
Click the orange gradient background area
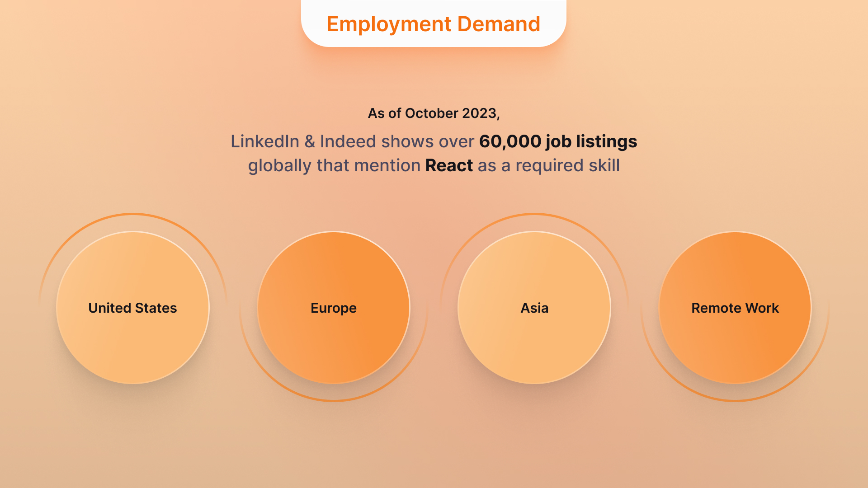434,447
